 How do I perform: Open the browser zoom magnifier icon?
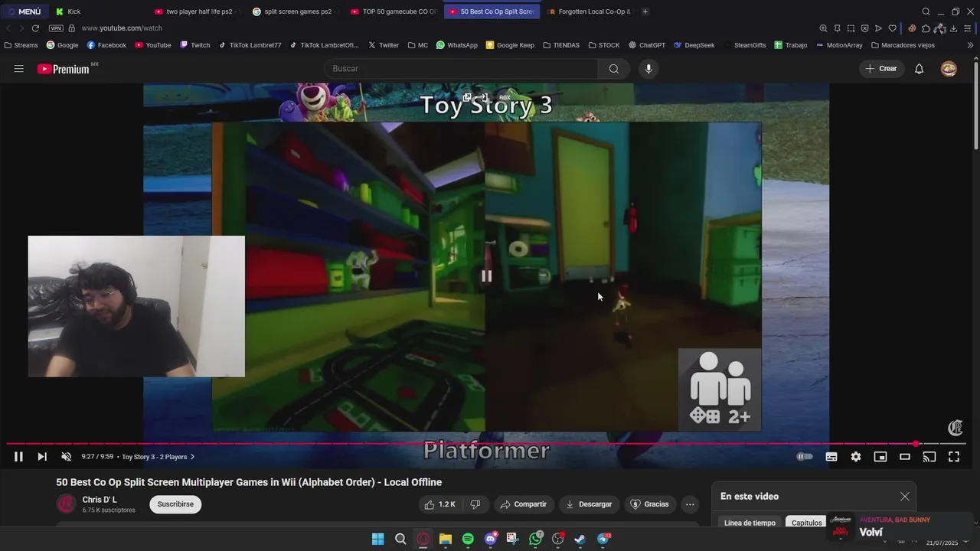coord(823,28)
